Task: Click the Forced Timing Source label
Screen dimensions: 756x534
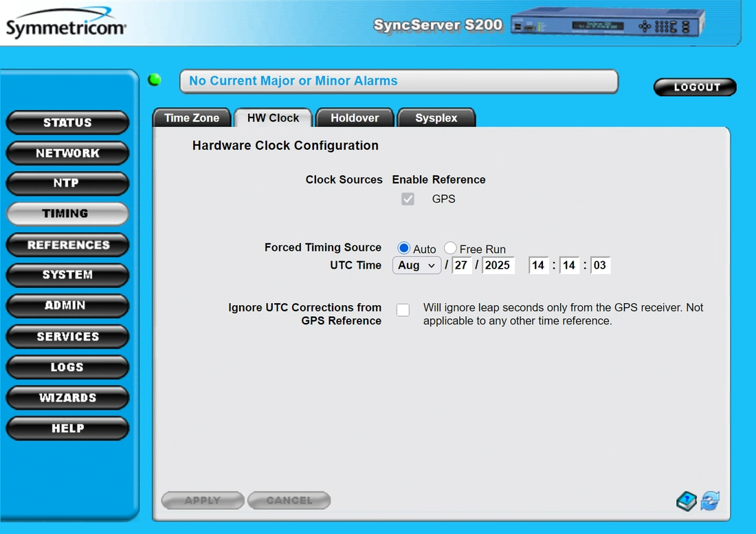Action: (323, 247)
